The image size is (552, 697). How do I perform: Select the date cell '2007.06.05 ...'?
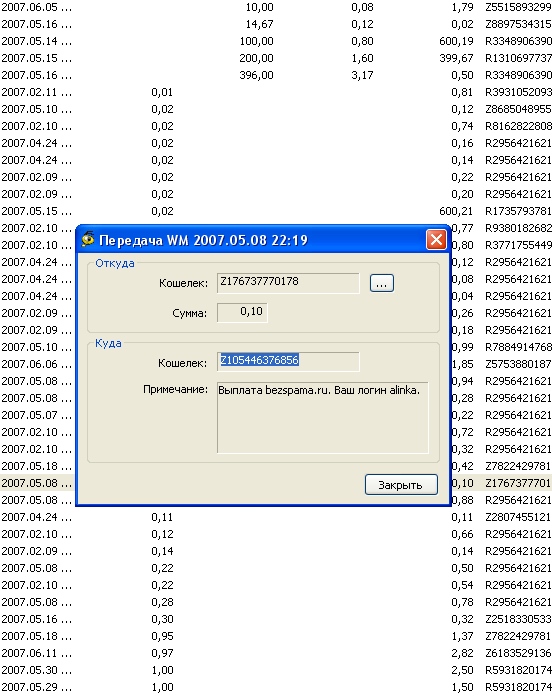36,7
